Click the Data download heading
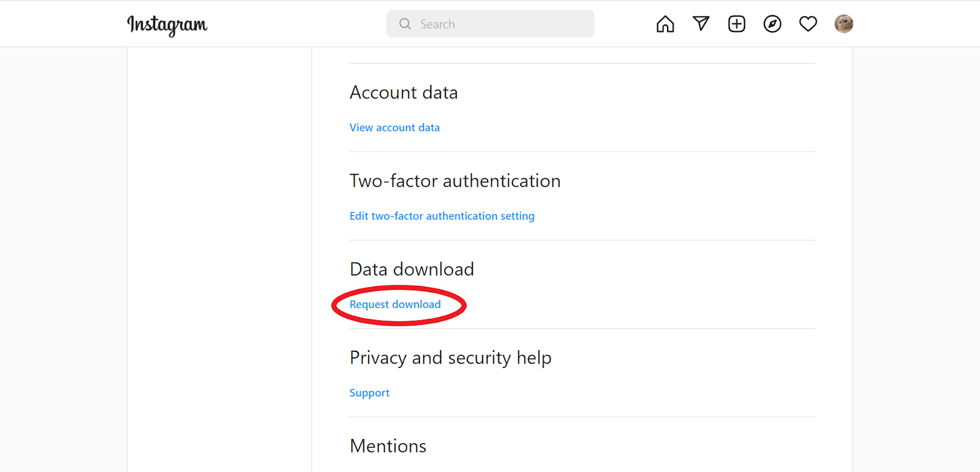The image size is (980, 472). click(412, 269)
